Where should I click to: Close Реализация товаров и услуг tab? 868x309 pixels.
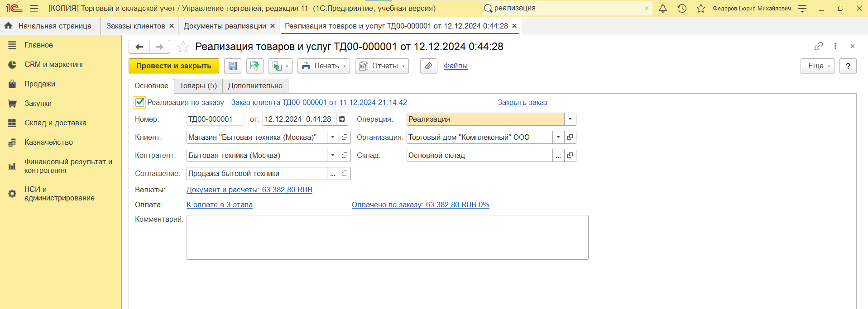click(514, 26)
